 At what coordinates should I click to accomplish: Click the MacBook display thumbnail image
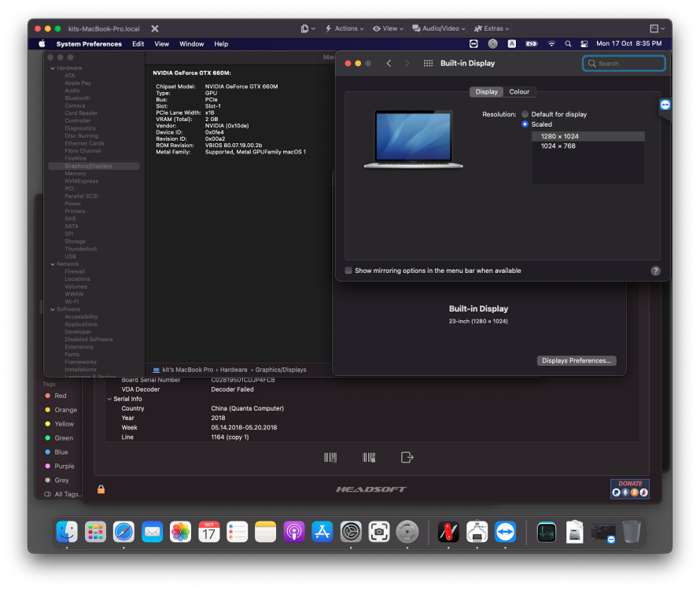click(414, 139)
